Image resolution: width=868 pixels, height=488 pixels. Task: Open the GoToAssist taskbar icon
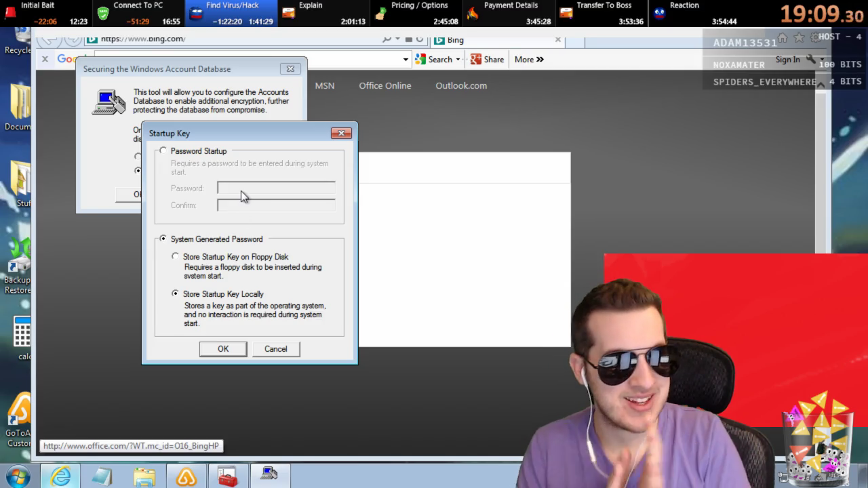click(186, 476)
